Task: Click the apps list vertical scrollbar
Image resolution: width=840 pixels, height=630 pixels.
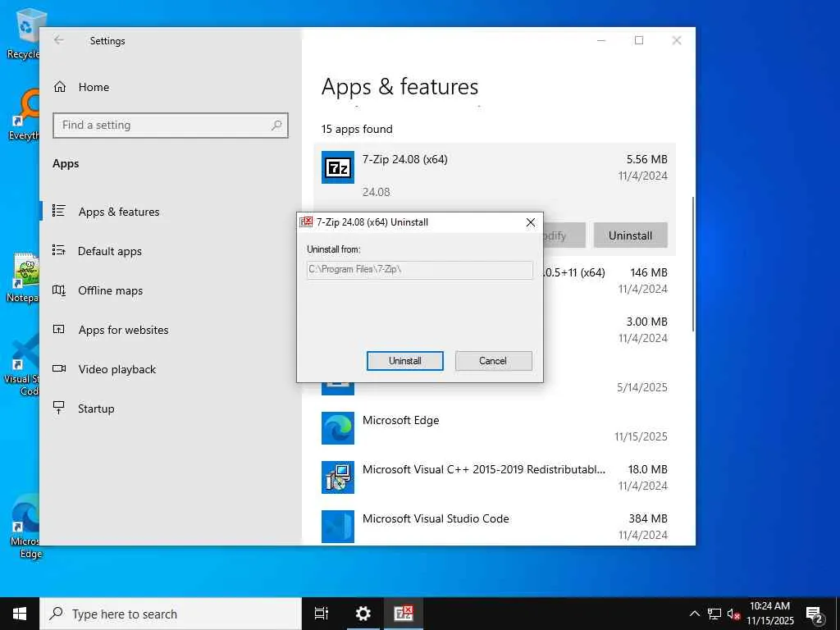Action: click(x=692, y=263)
